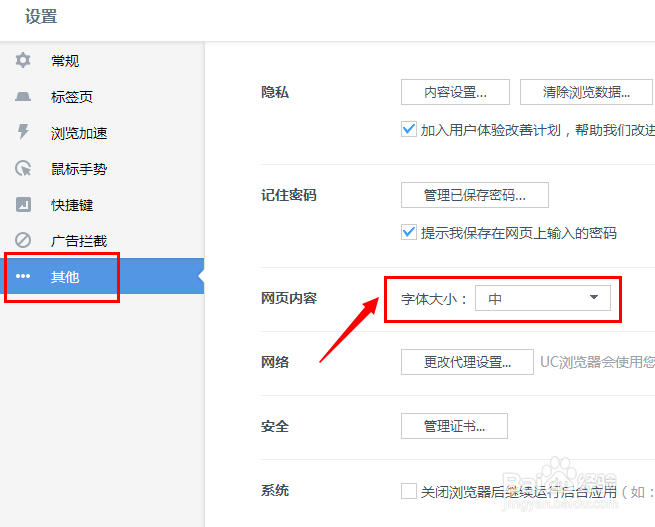Click the 清除浏览数据... button
Viewport: 655px width, 527px height.
pyautogui.click(x=586, y=92)
